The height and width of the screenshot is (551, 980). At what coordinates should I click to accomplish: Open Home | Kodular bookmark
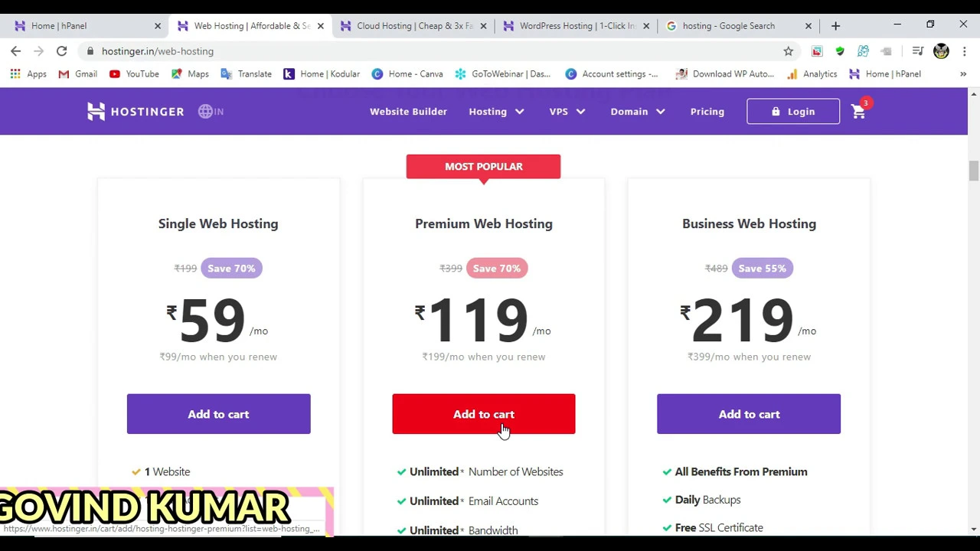click(322, 74)
